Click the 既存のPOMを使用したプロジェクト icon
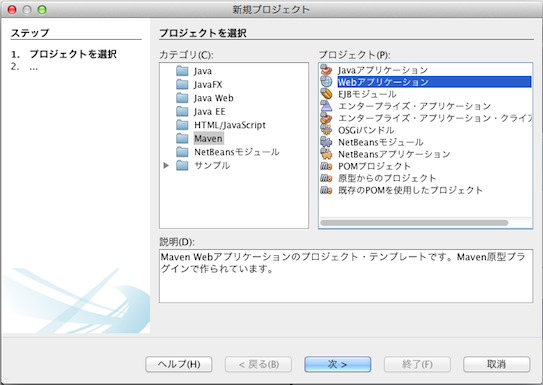 pyautogui.click(x=326, y=190)
